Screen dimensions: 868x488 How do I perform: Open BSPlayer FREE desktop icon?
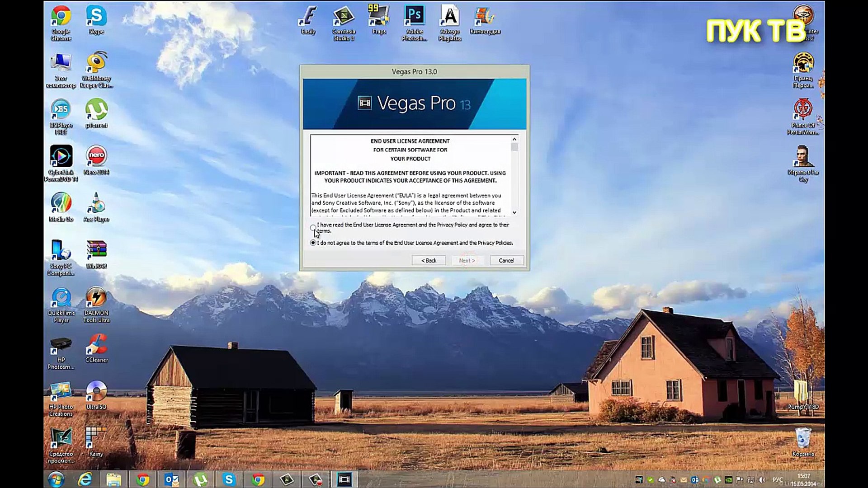click(61, 117)
